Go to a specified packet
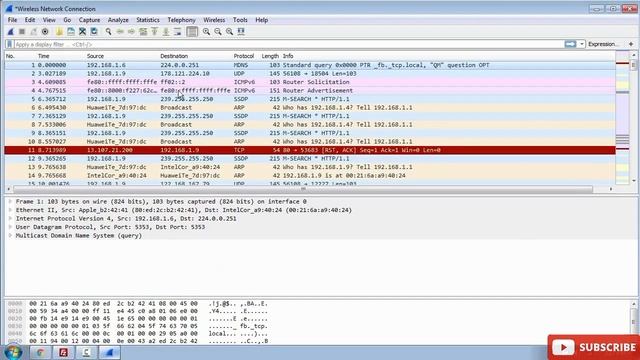 tap(143, 31)
